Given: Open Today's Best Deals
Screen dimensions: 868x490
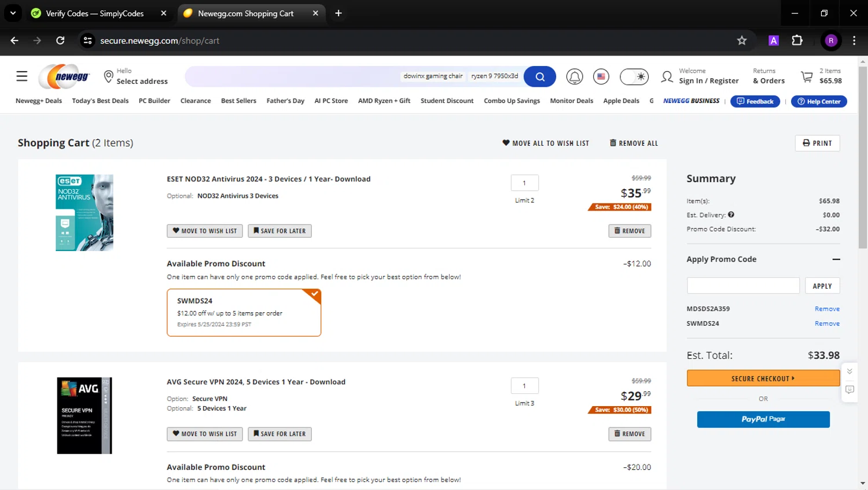Looking at the screenshot, I should pos(100,101).
